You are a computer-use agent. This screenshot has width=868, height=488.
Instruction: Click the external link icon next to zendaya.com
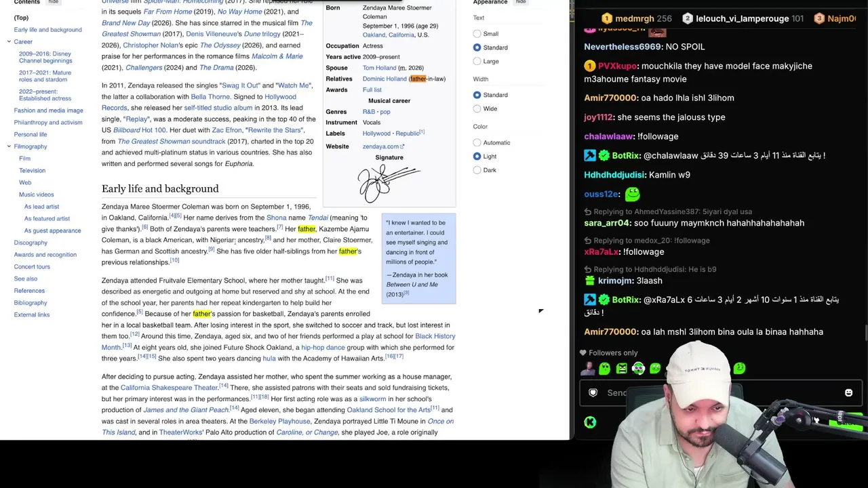pos(402,146)
